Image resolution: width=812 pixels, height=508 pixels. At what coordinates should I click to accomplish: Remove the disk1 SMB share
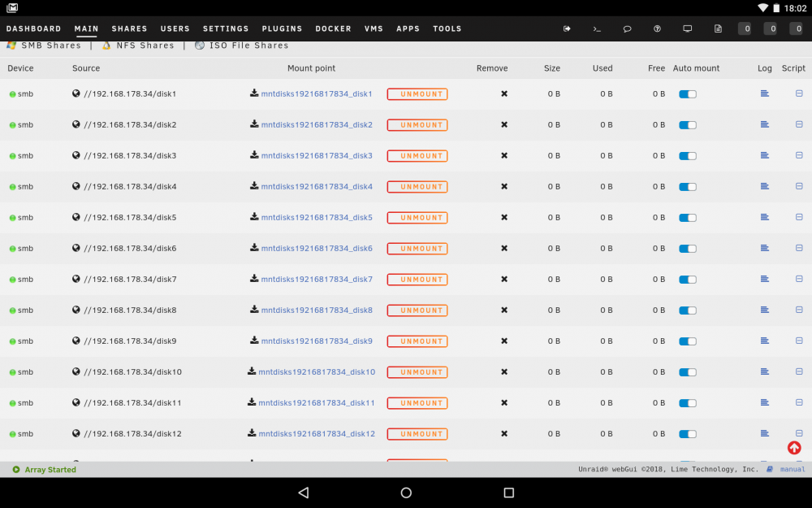click(504, 93)
